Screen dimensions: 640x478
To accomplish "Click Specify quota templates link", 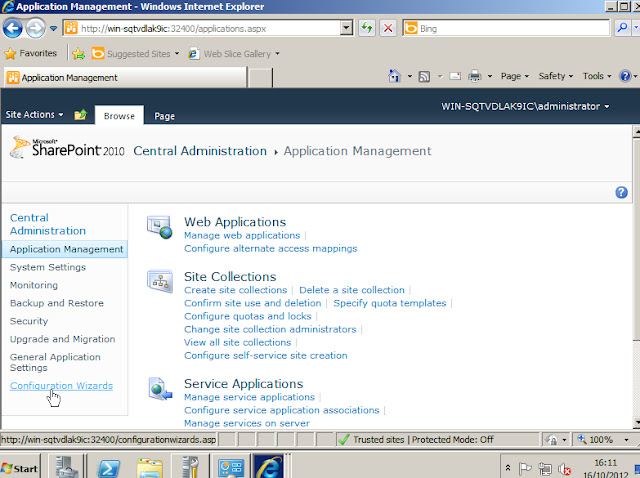I will coord(390,303).
